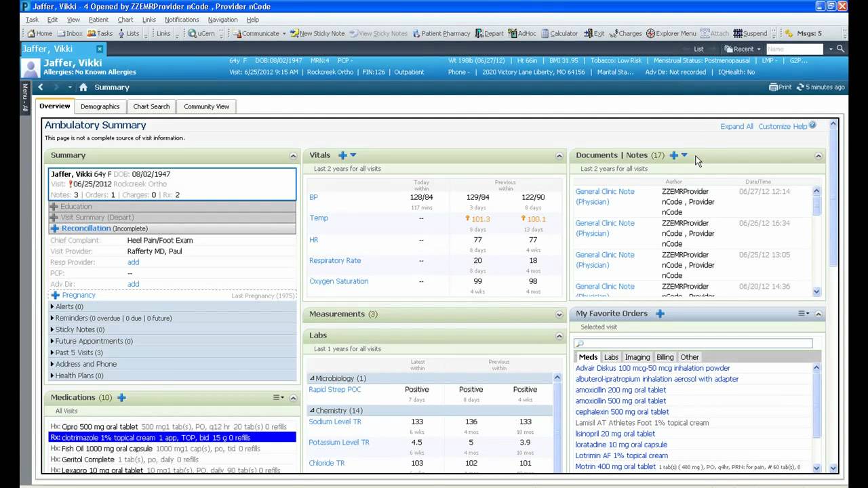Open the Inbox toolbar item

click(70, 33)
